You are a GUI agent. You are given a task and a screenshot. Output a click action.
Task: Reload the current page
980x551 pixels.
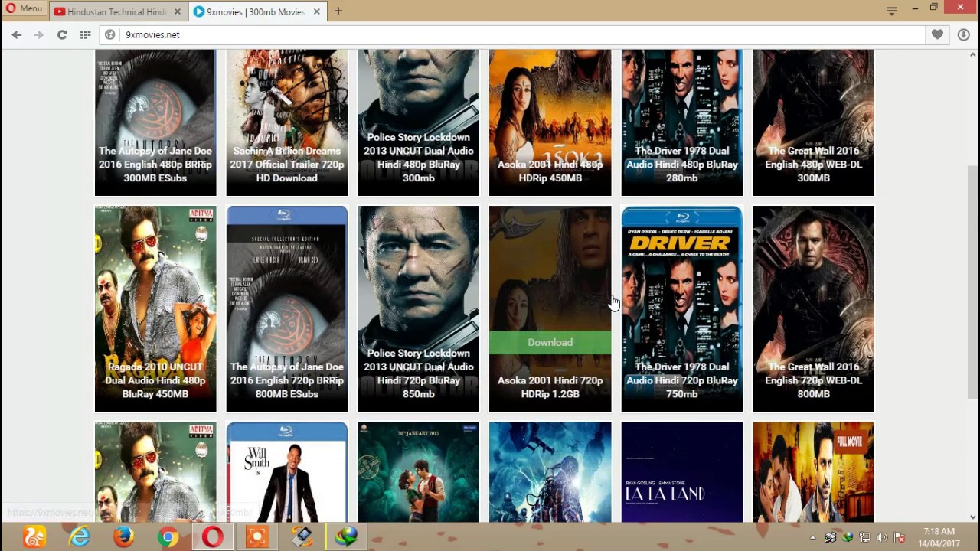click(62, 34)
